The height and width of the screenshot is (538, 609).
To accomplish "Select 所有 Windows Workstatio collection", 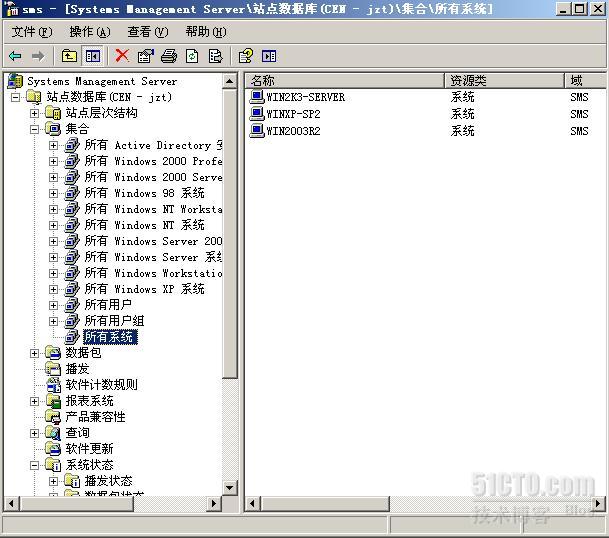I will (x=153, y=273).
